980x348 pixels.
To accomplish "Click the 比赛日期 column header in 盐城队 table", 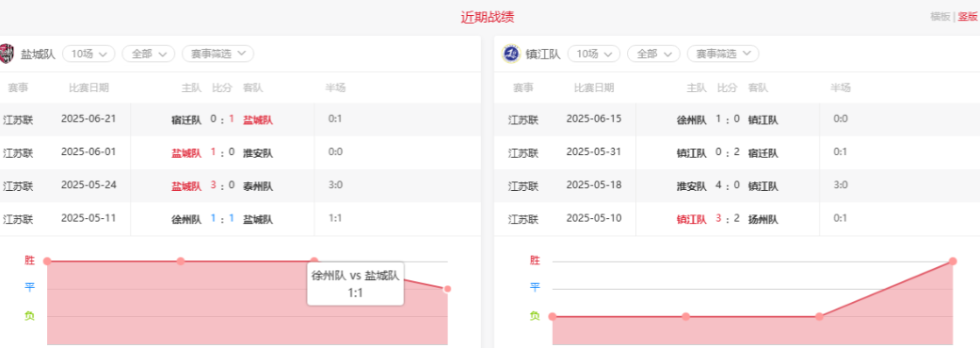I will (x=88, y=88).
